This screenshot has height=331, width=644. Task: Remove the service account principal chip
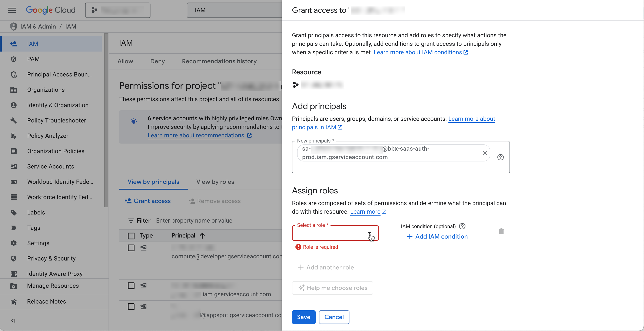[485, 153]
